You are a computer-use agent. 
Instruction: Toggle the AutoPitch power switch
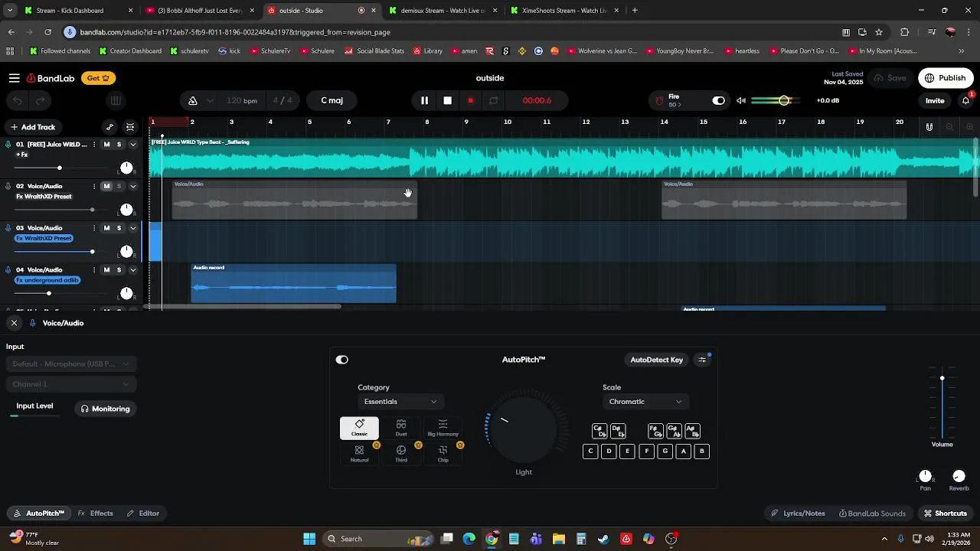tap(342, 360)
